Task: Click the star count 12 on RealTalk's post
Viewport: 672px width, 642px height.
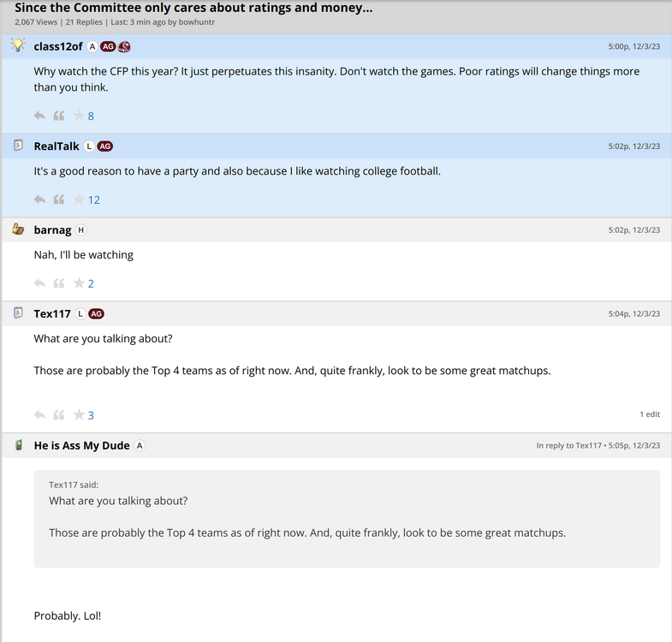Action: (x=94, y=199)
